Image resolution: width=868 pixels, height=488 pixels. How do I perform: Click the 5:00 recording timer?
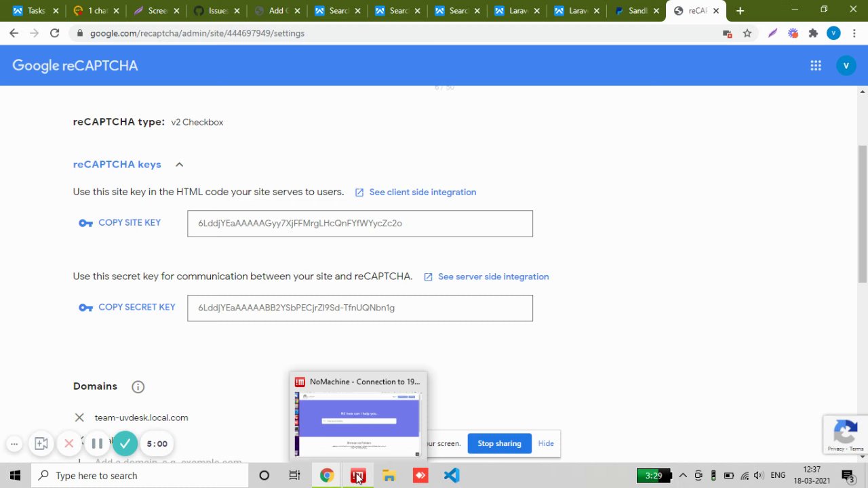click(x=157, y=444)
